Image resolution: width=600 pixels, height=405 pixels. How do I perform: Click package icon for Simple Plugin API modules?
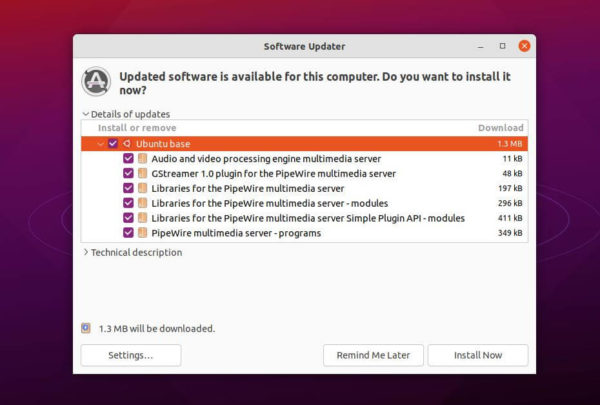(x=142, y=218)
